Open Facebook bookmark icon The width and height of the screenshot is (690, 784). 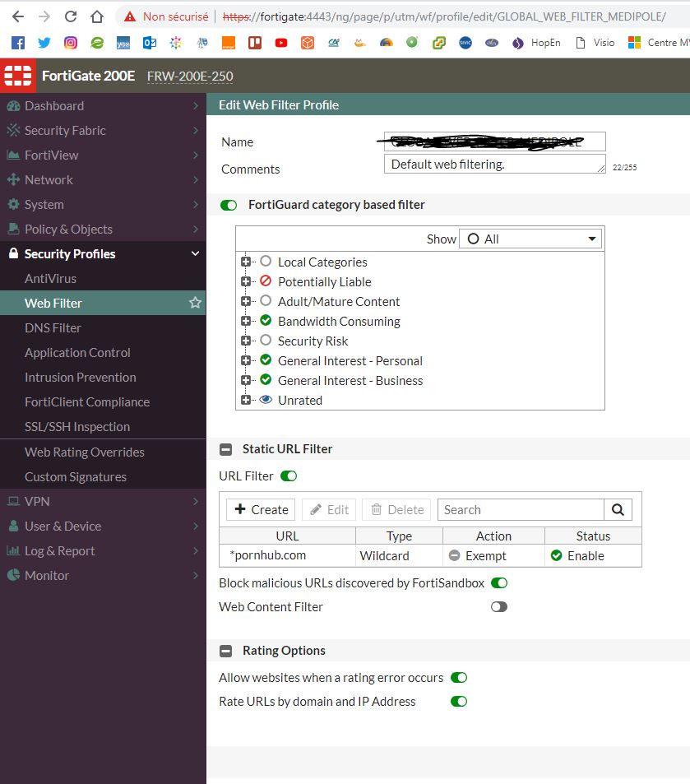(x=18, y=43)
